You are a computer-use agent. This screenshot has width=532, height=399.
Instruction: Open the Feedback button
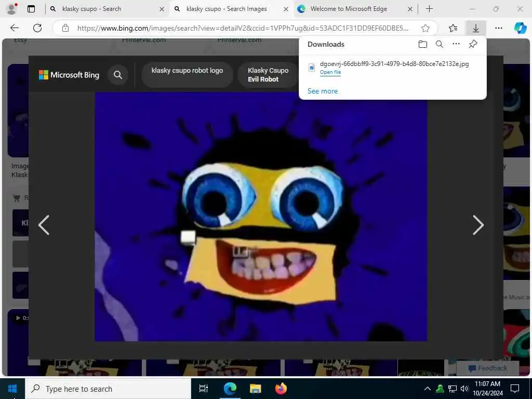(x=487, y=368)
